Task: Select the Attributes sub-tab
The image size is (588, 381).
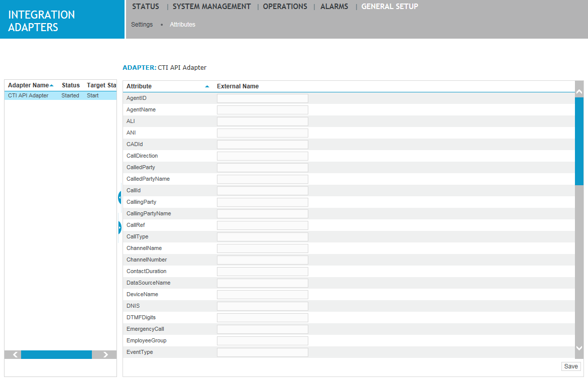Action: [x=182, y=24]
